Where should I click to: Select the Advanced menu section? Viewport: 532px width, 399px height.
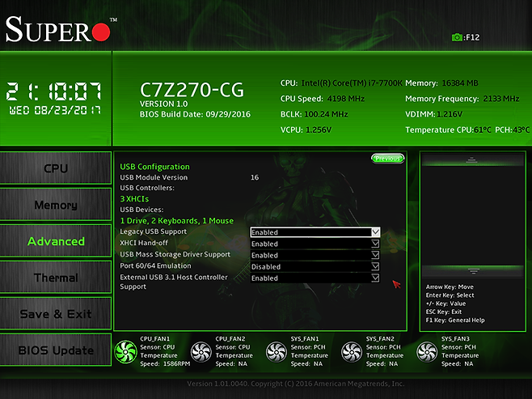click(x=56, y=240)
